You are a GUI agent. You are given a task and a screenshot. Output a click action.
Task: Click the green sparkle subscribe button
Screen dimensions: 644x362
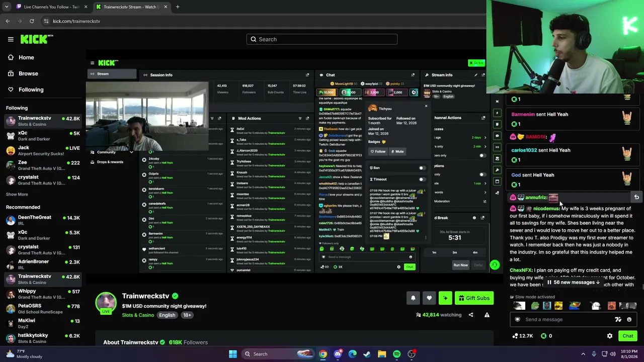click(445, 298)
